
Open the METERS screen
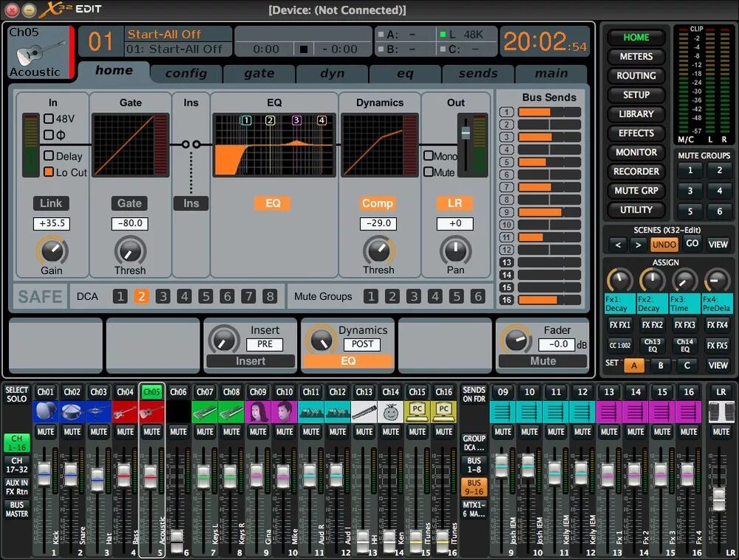coord(636,57)
